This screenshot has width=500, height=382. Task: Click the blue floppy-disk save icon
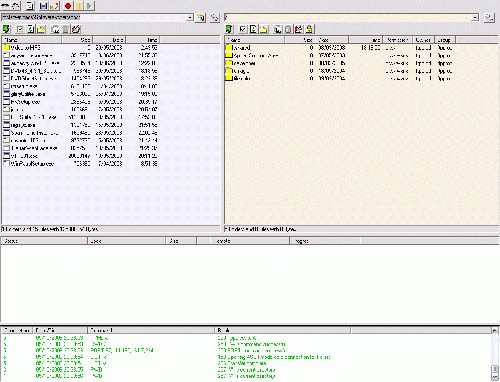(x=43, y=6)
